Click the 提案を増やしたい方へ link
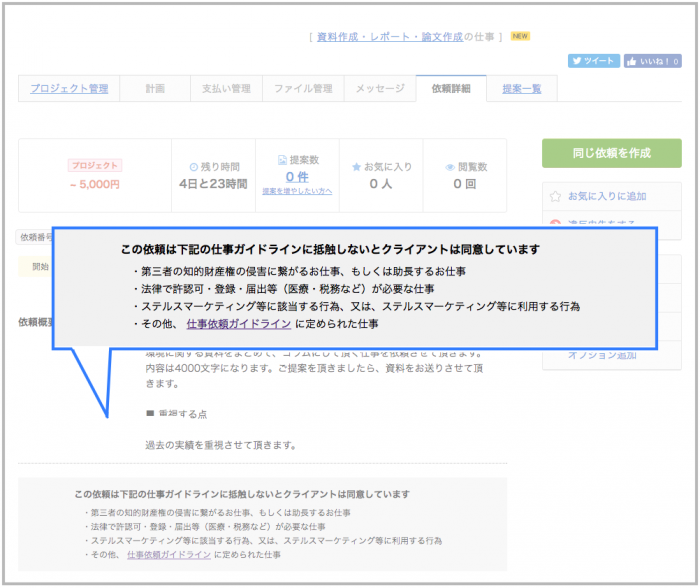The image size is (700, 588). [x=297, y=191]
